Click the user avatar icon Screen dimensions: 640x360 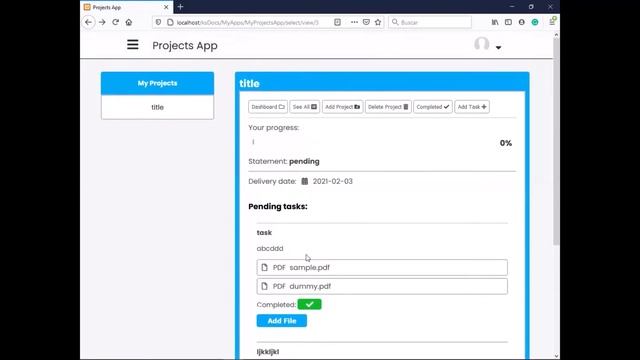482,44
